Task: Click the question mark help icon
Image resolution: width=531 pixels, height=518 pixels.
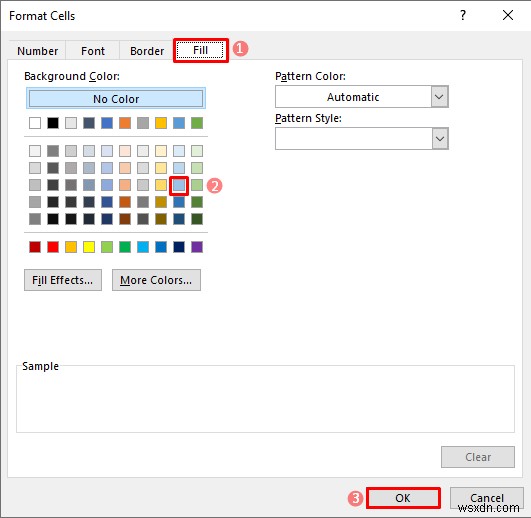Action: pyautogui.click(x=463, y=15)
